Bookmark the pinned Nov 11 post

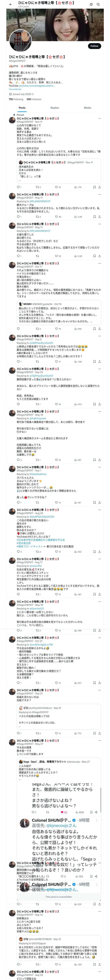pyautogui.click(x=95, y=187)
